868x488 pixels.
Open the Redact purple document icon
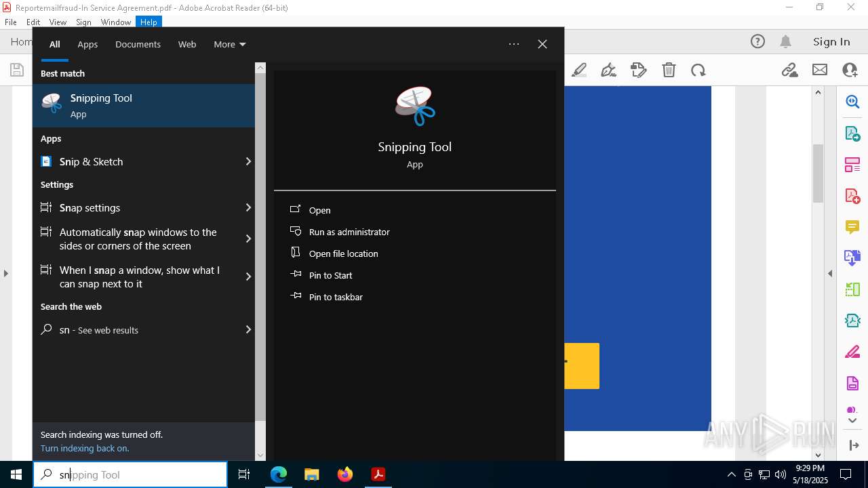[x=852, y=383]
